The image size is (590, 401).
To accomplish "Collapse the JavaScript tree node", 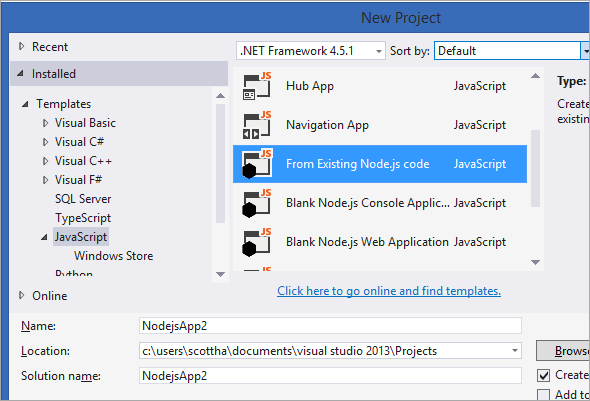I will [44, 237].
